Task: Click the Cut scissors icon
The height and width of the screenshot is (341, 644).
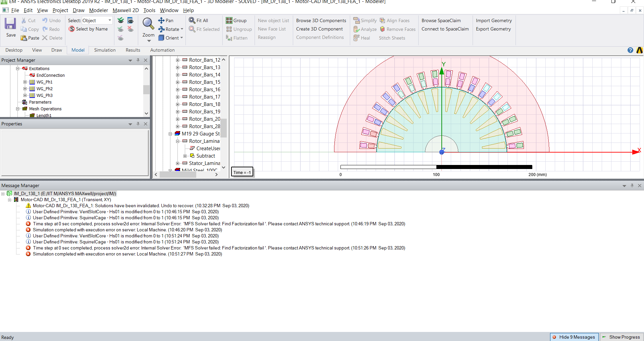Action: 23,20
